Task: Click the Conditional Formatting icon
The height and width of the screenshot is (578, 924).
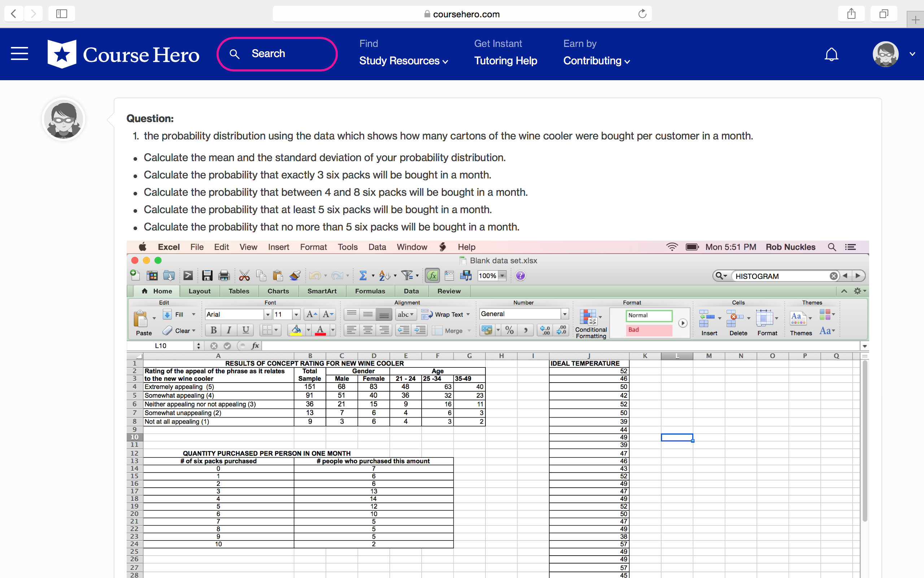Action: [588, 317]
